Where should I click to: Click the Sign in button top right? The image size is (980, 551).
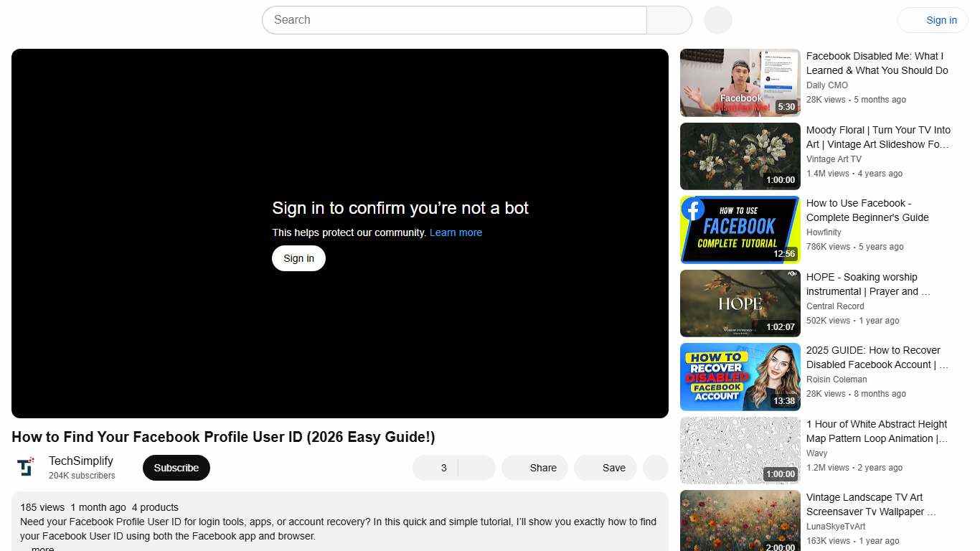click(x=941, y=20)
